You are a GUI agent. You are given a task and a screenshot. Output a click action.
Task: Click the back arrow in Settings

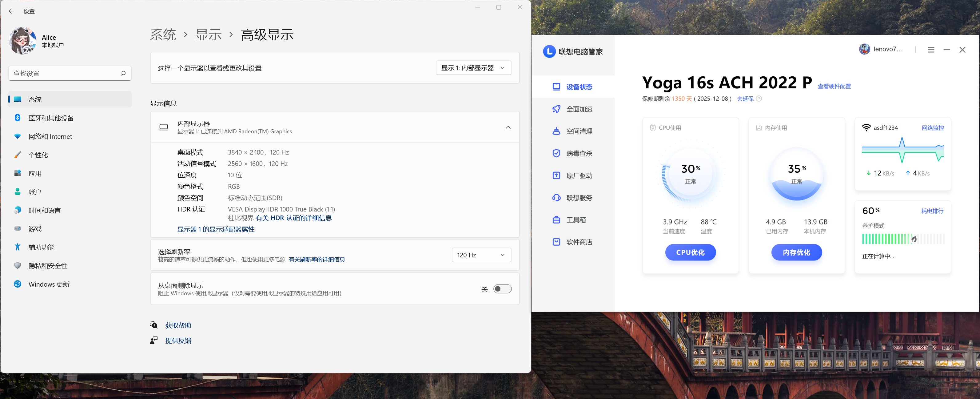pos(11,11)
